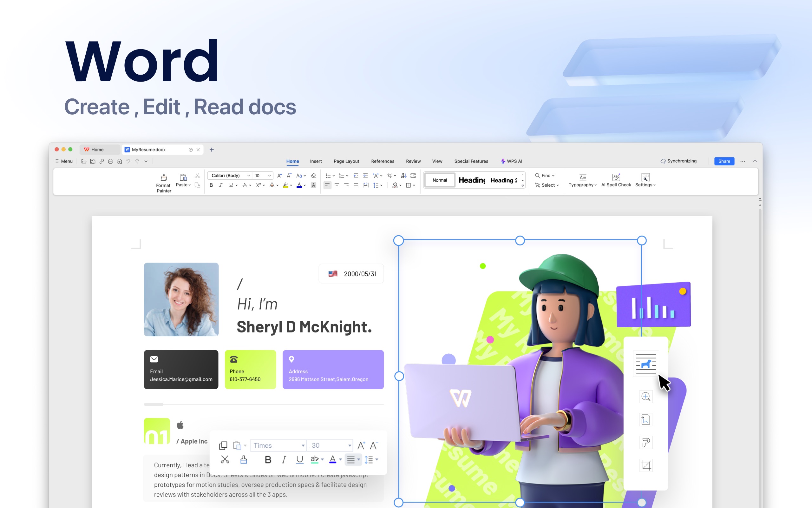Click the blue Share button
Viewport: 812px width, 508px height.
tap(724, 161)
